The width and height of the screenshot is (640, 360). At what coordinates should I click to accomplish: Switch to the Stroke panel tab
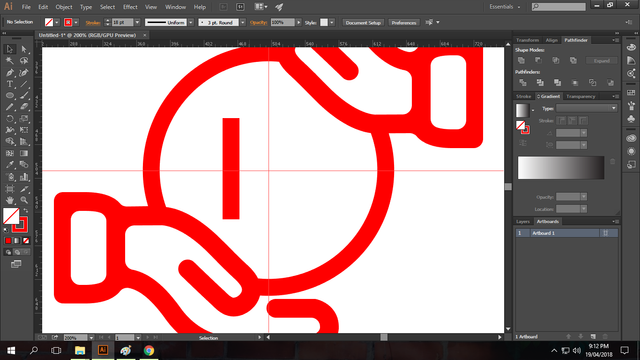524,96
